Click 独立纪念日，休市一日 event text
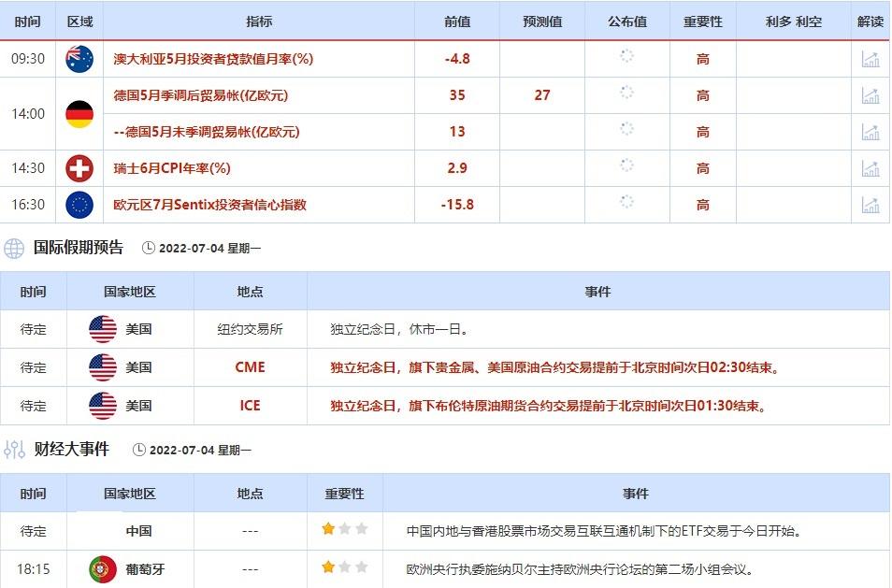 (399, 329)
